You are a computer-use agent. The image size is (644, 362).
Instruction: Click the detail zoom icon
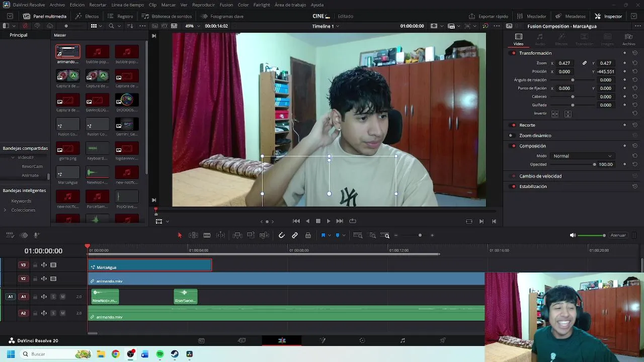(x=372, y=235)
